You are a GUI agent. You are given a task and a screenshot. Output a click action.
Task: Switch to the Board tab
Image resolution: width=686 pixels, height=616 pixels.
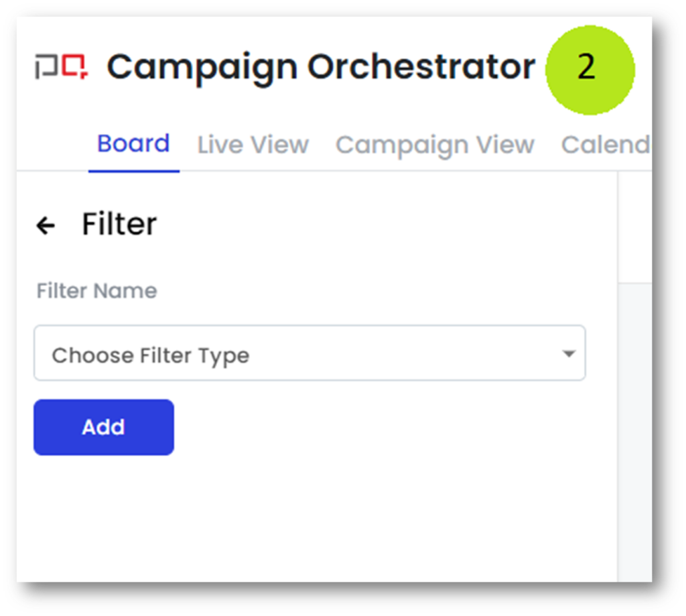coord(133,144)
